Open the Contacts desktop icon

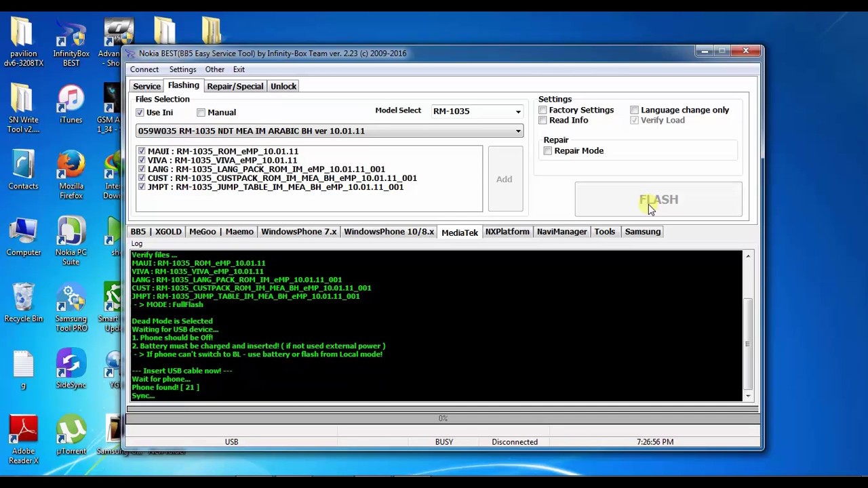point(23,171)
